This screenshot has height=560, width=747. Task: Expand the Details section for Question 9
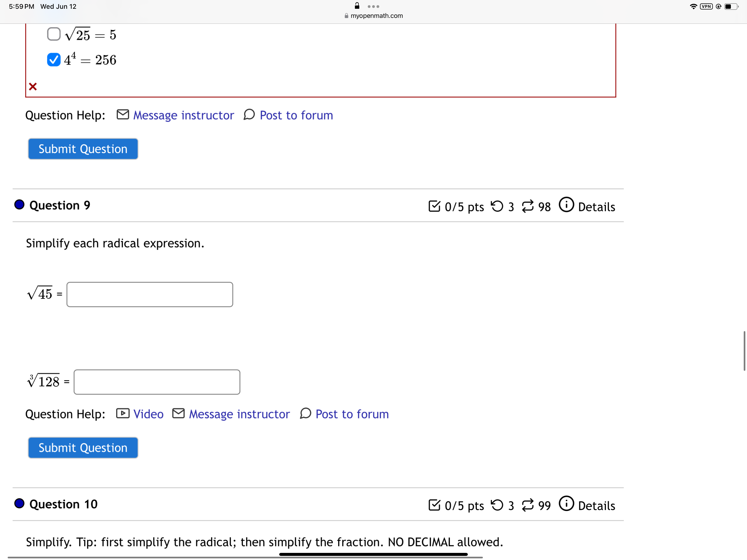(x=595, y=206)
